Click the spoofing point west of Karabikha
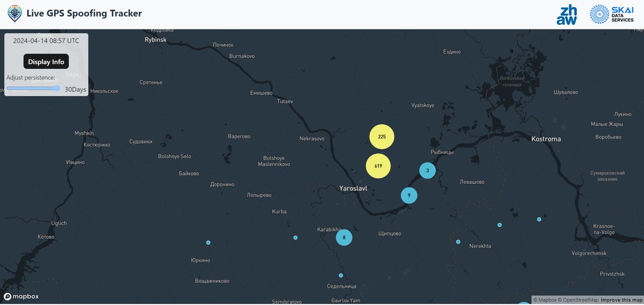 point(295,237)
